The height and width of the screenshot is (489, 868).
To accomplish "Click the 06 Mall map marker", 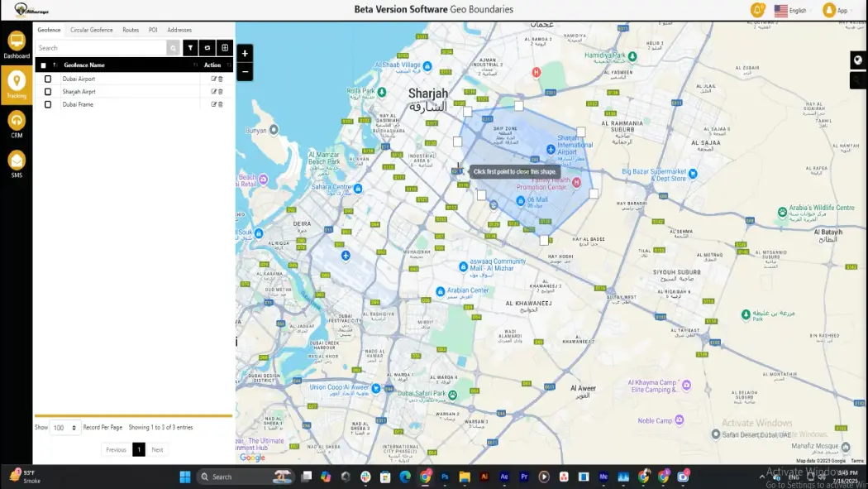I will point(520,201).
